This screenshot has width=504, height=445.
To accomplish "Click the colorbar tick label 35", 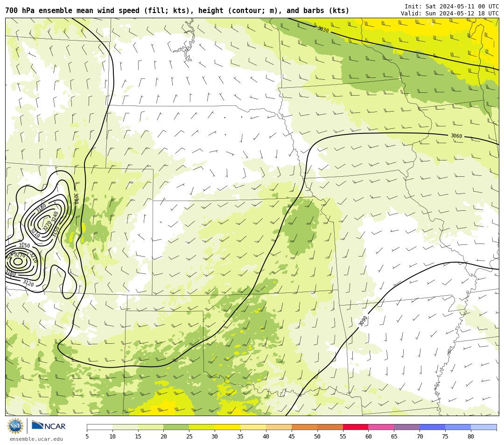I will pos(240,436).
